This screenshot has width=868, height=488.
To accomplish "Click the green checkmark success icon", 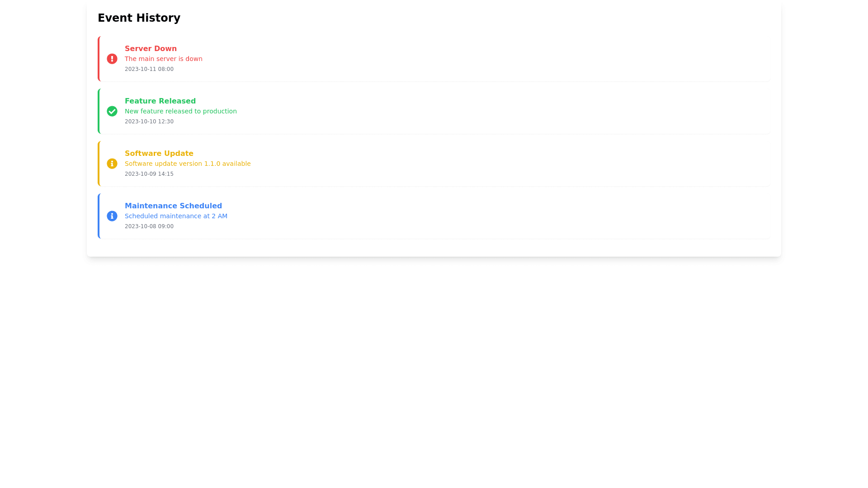I will tap(112, 111).
